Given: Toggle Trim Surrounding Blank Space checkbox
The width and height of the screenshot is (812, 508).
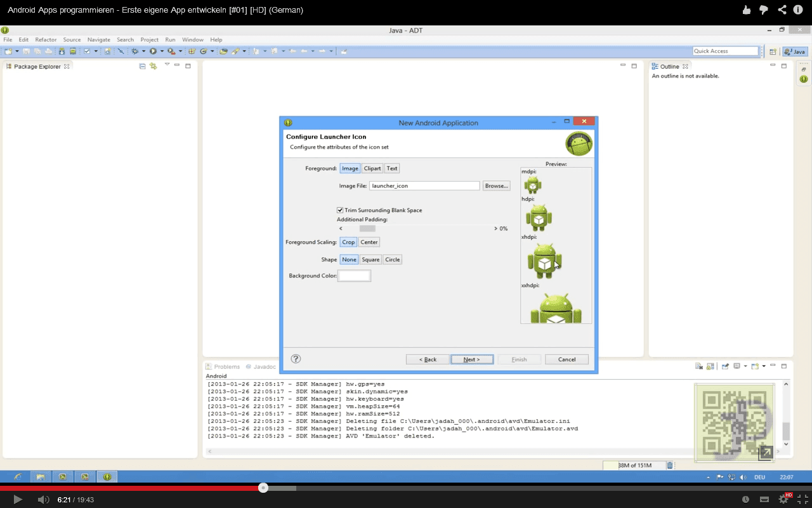Looking at the screenshot, I should pyautogui.click(x=340, y=210).
